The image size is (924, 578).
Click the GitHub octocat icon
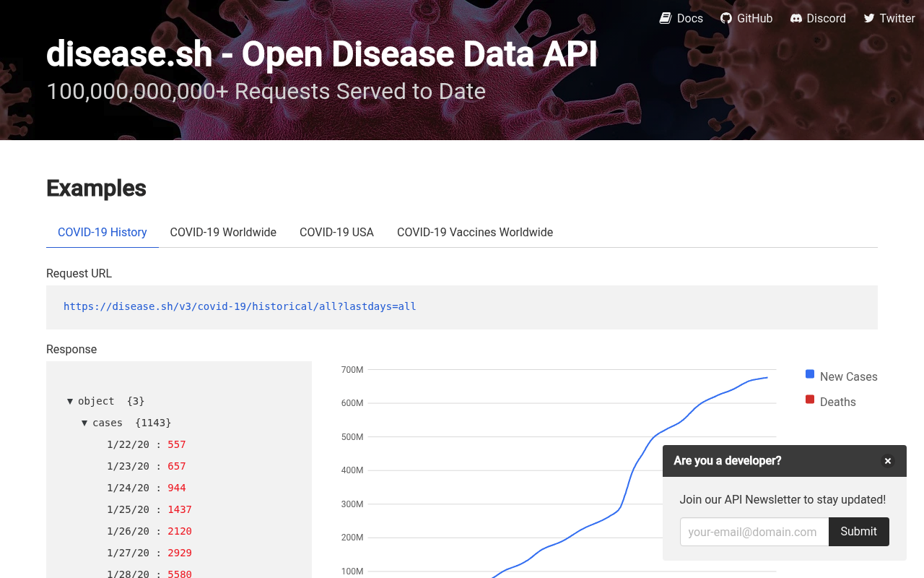726,18
